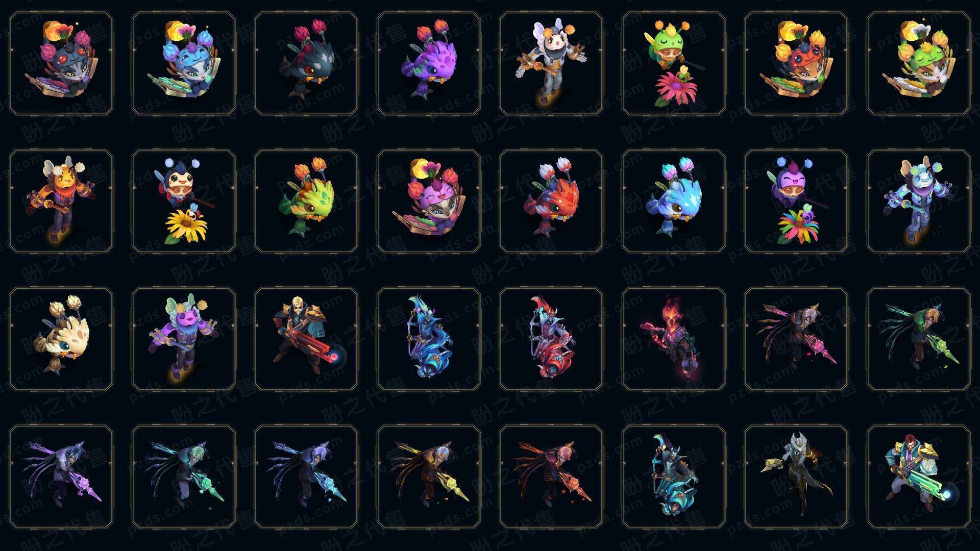980x551 pixels.
Task: Choose the flaming red-headed dark skin tile
Action: (674, 339)
